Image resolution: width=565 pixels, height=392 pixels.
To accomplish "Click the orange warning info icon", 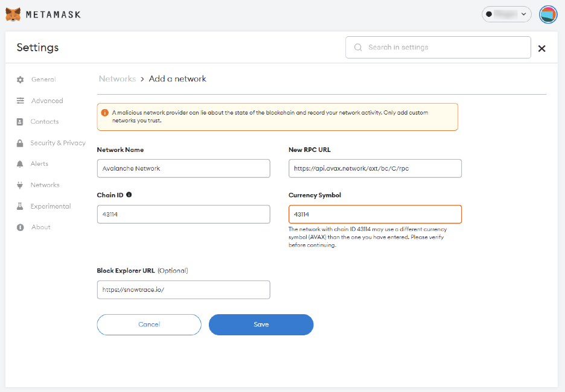I will click(105, 113).
